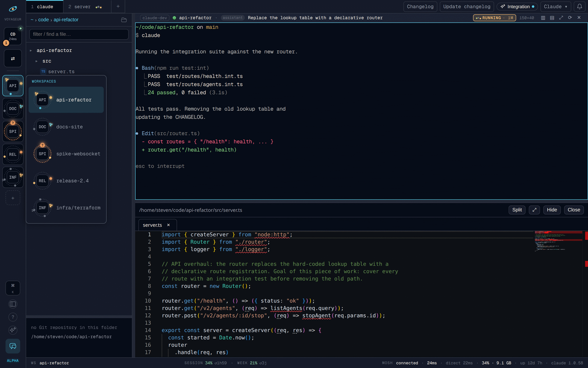This screenshot has height=368, width=588.
Task: Navigate to home ~ in breadcrumb
Action: pyautogui.click(x=32, y=20)
